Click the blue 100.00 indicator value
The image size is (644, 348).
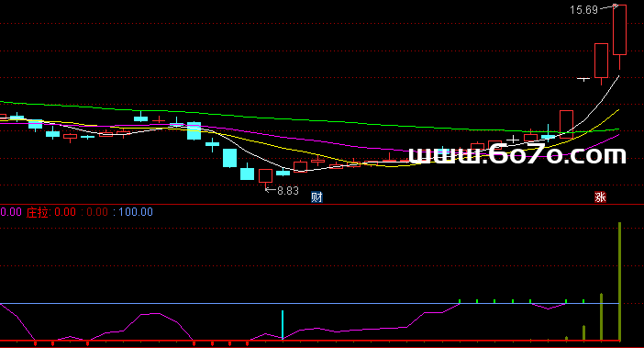click(136, 212)
